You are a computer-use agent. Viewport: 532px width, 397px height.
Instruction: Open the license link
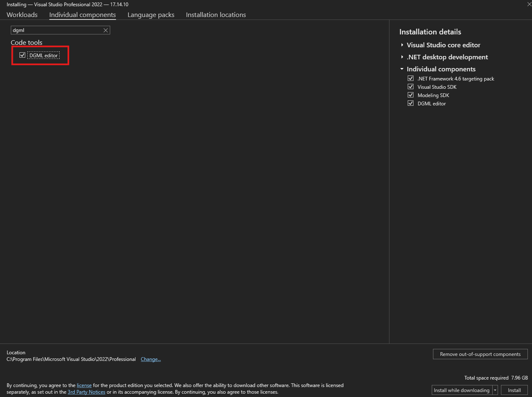coord(84,385)
